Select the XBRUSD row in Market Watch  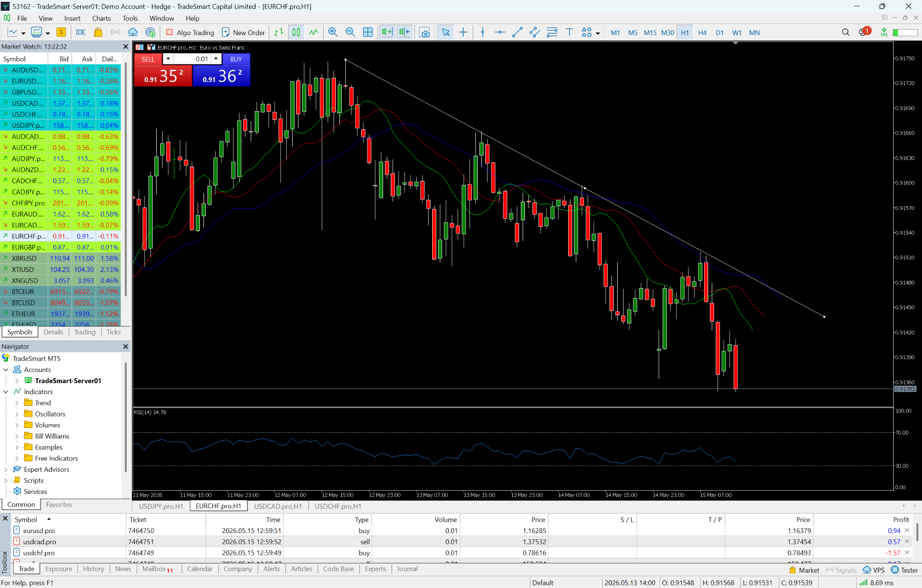pyautogui.click(x=60, y=258)
